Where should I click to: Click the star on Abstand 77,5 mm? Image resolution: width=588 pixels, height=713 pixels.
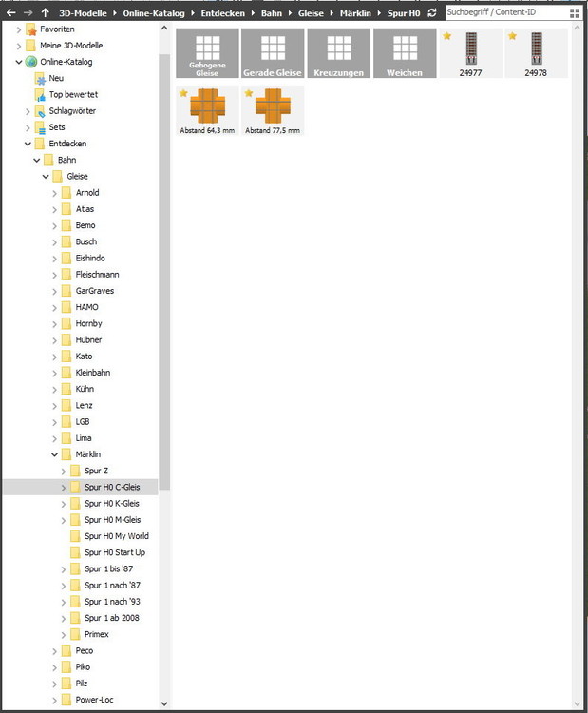[249, 93]
